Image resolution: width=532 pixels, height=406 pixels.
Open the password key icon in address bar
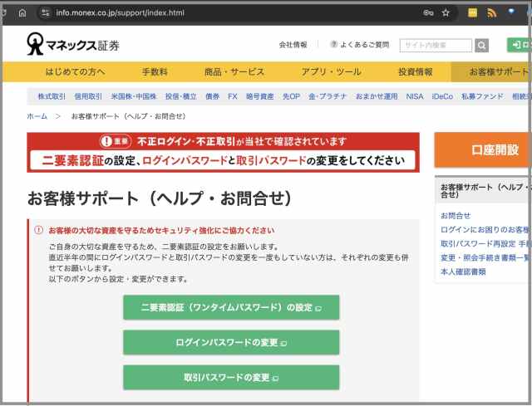tap(428, 13)
